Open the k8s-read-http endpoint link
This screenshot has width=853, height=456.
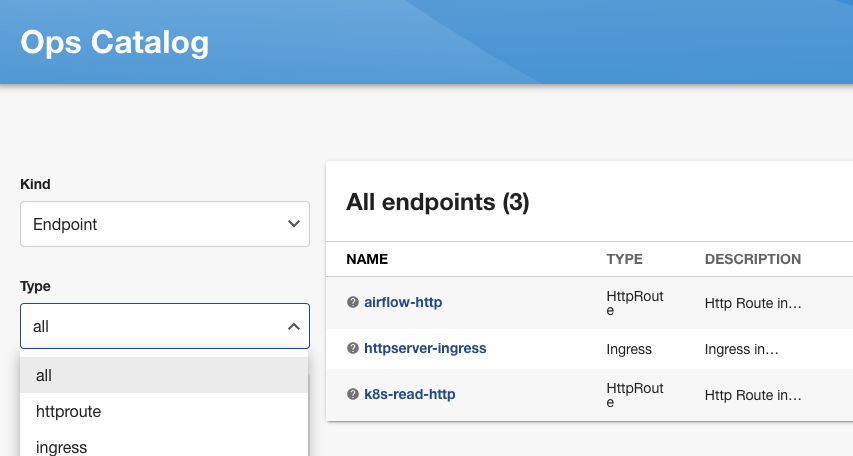410,394
